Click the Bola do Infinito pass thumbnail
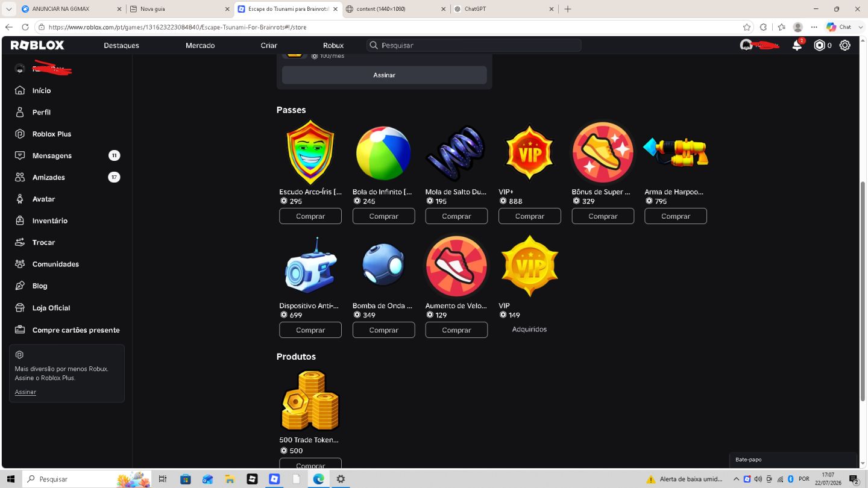 [x=383, y=153]
